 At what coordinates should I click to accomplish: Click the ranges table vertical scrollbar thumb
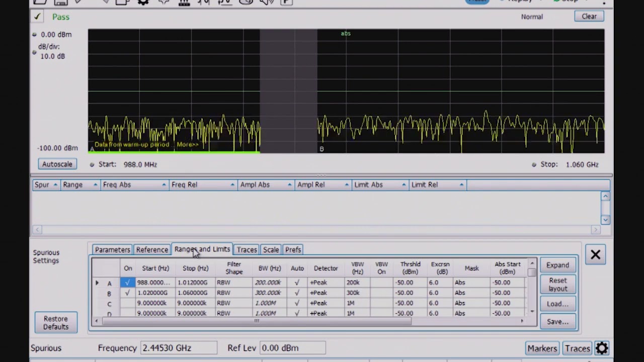[x=532, y=272]
